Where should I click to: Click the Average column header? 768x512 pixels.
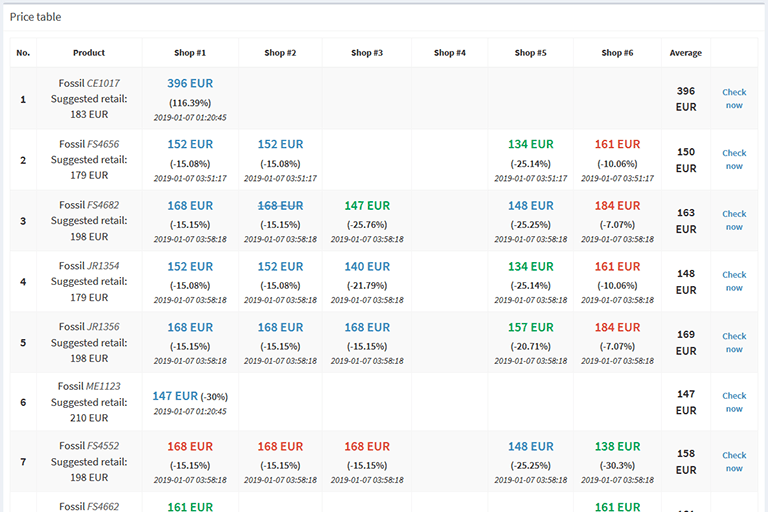686,52
